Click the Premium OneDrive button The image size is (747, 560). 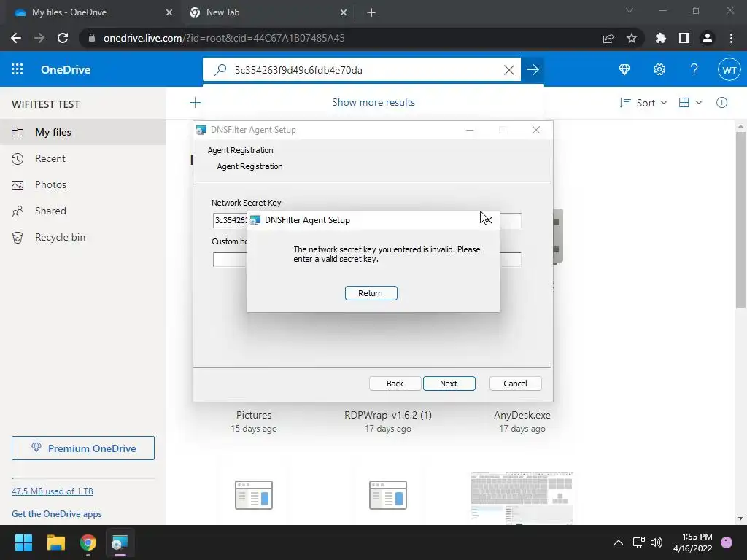pyautogui.click(x=83, y=448)
